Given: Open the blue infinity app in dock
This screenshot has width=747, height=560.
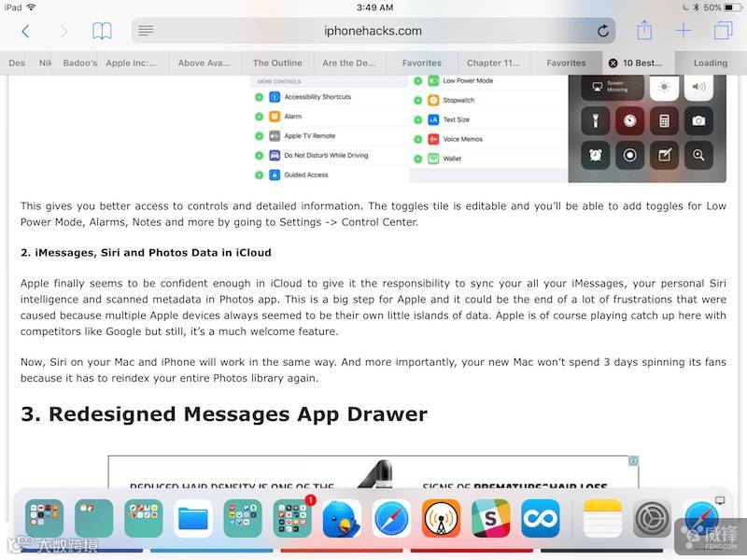Looking at the screenshot, I should click(x=541, y=519).
